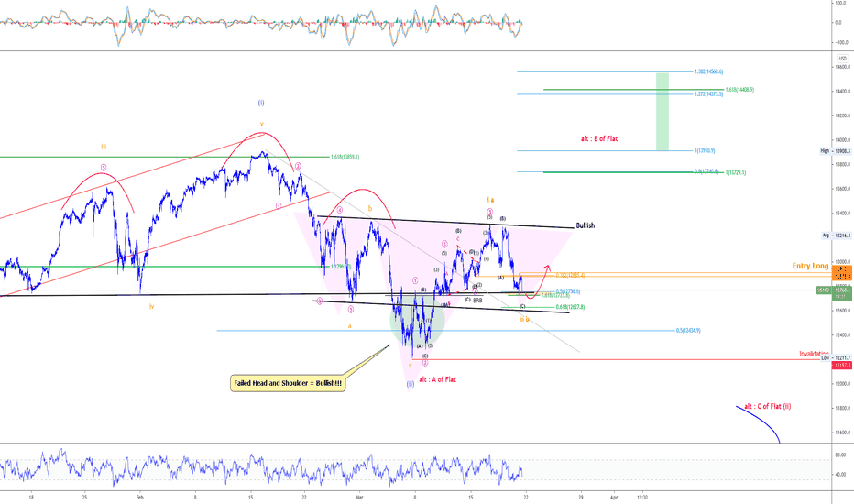Select the 'alt : B of Flat' annotation
The height and width of the screenshot is (504, 854).
point(599,139)
